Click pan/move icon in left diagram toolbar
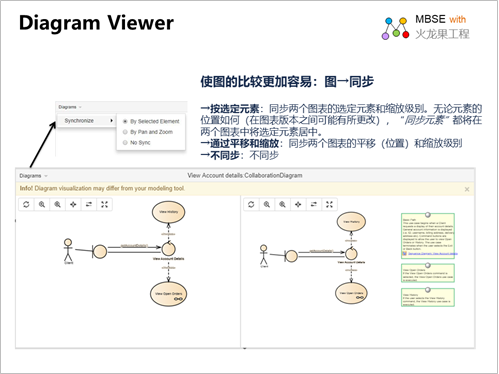This screenshot has width=499, height=374. 73,204
